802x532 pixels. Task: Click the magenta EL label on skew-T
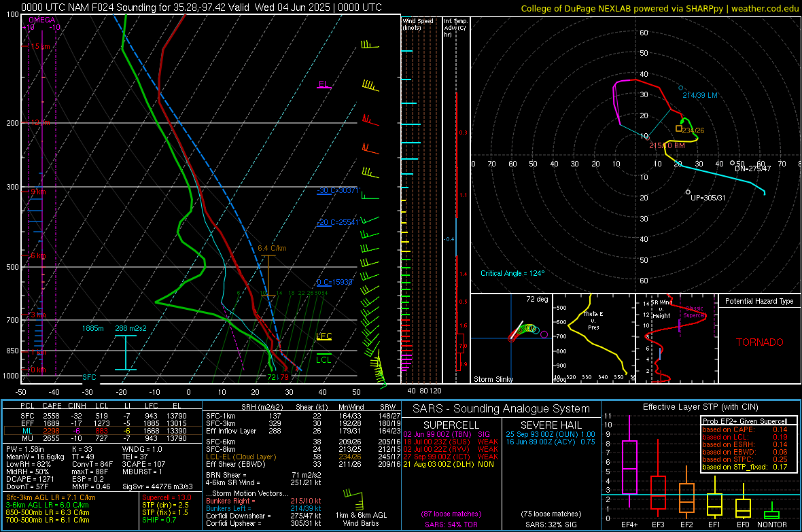pyautogui.click(x=324, y=84)
